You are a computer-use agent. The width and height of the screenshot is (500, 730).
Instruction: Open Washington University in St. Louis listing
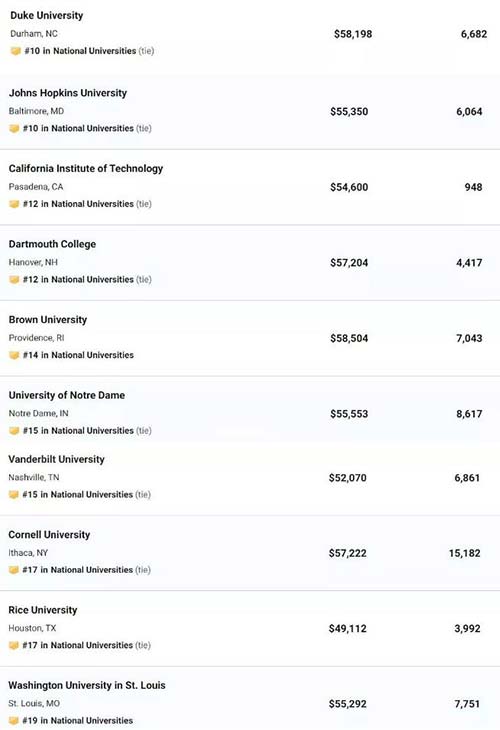coord(87,685)
